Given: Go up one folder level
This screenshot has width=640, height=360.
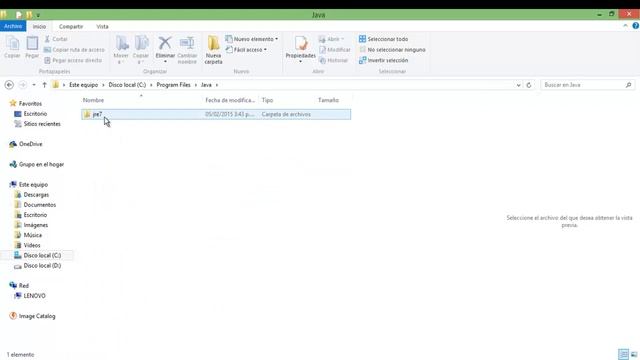Looking at the screenshot, I should pyautogui.click(x=44, y=85).
